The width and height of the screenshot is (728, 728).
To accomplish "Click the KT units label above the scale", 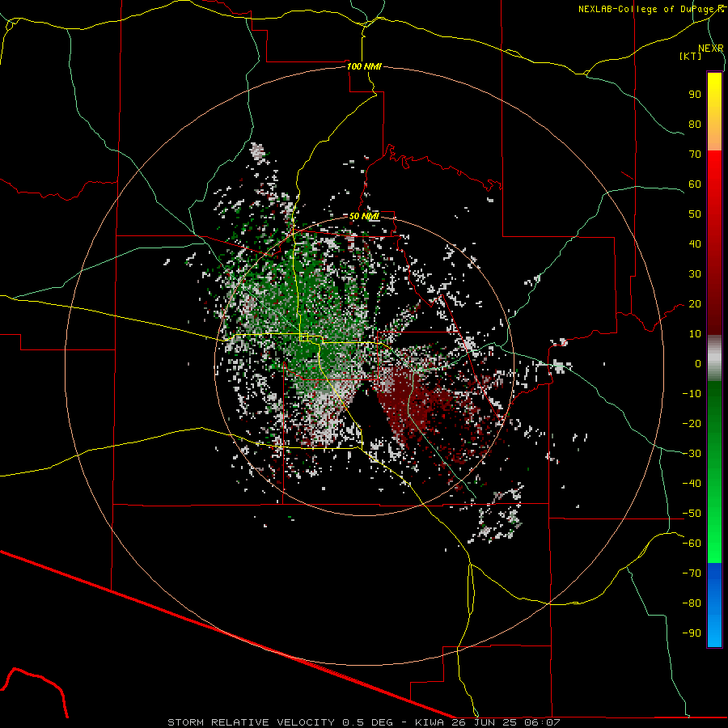I will pos(691,56).
